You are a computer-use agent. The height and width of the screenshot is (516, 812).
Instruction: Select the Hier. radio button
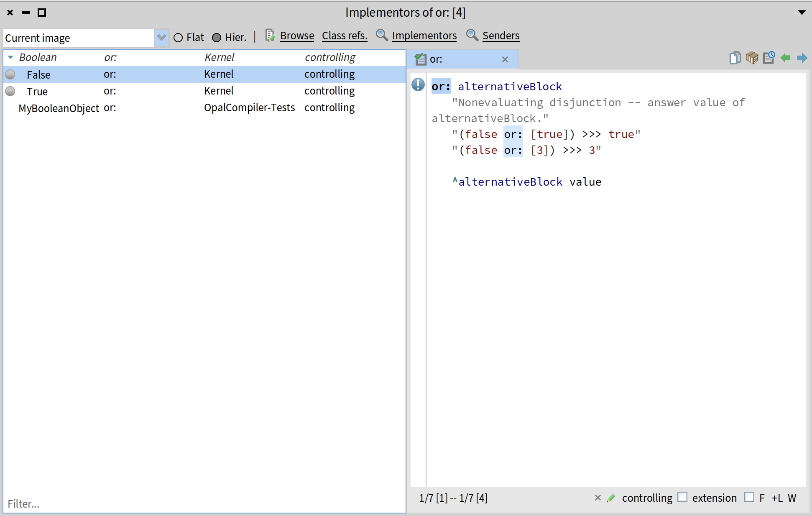[x=217, y=38]
